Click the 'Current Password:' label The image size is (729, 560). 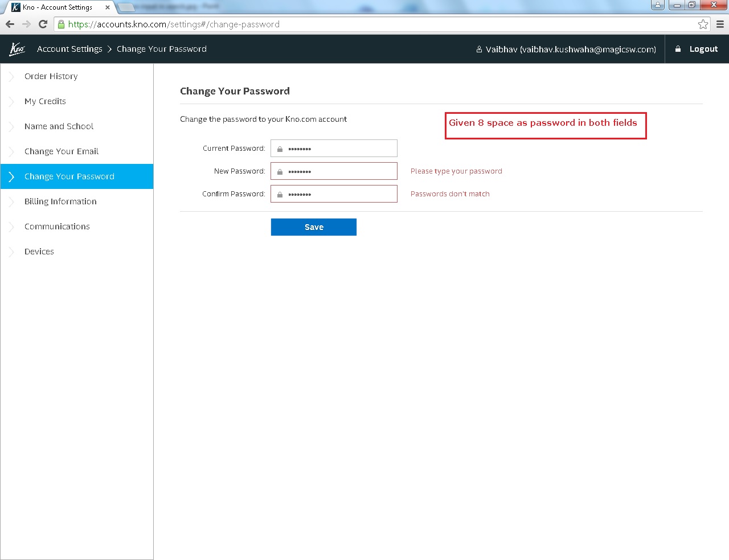pyautogui.click(x=234, y=149)
